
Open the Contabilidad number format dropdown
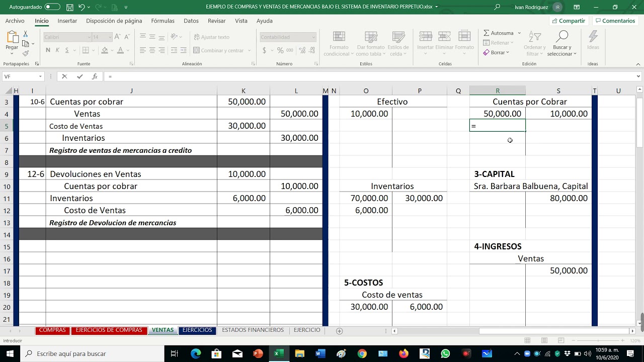(x=313, y=37)
